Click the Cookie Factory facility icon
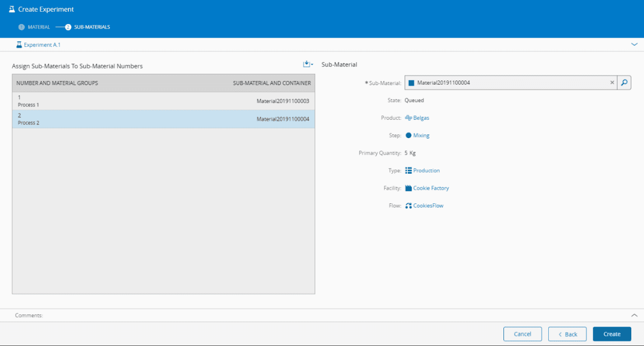644x346 pixels. pyautogui.click(x=408, y=189)
